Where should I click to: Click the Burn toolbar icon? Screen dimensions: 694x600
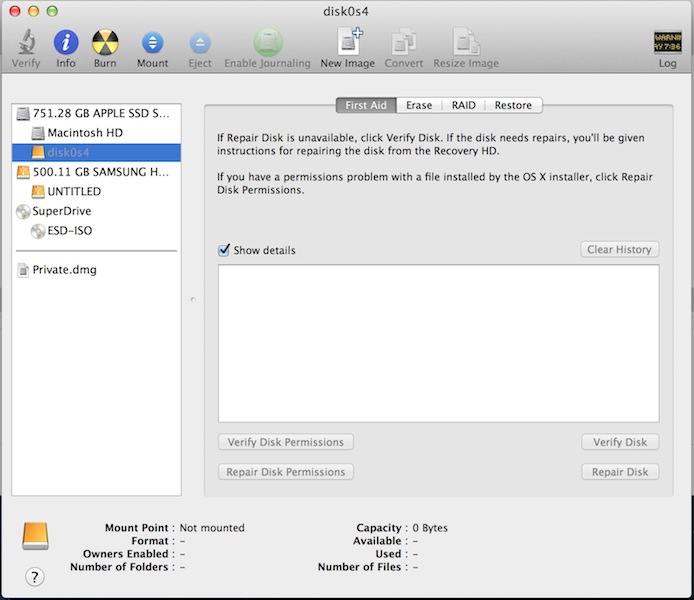click(x=105, y=42)
